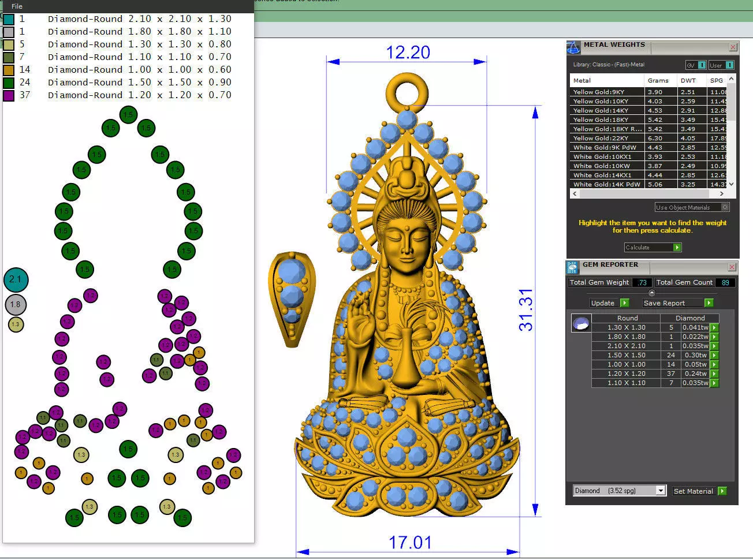Click the Metal column header

[x=607, y=80]
